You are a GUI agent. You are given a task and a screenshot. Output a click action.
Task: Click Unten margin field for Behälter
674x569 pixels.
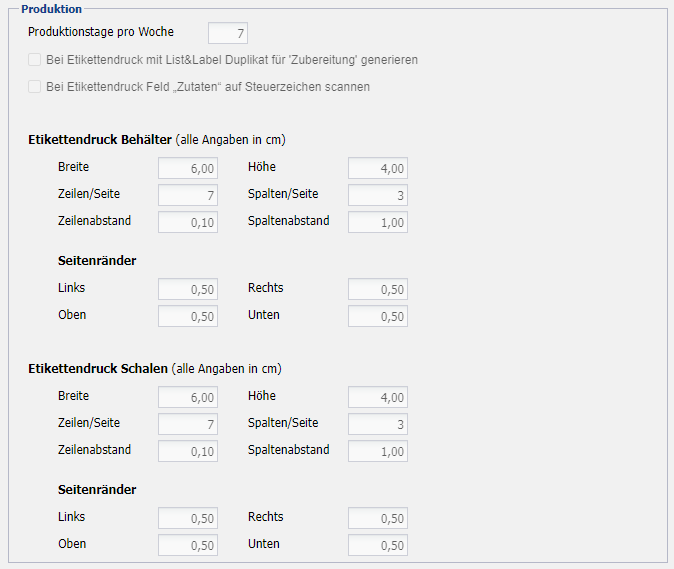(377, 316)
